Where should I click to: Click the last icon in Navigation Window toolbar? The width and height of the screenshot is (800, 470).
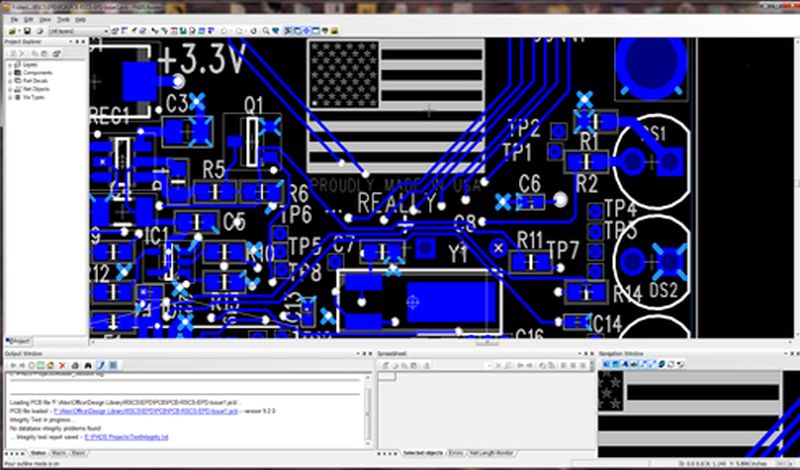point(681,364)
